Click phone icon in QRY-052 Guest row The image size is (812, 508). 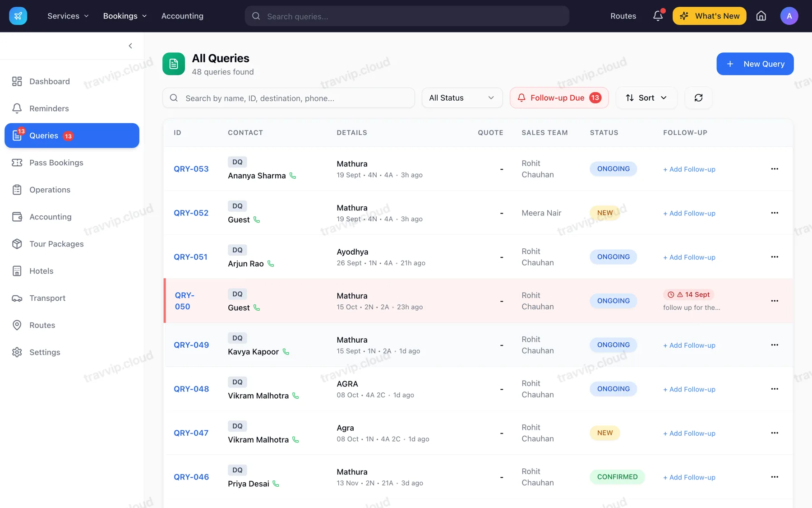[257, 219]
